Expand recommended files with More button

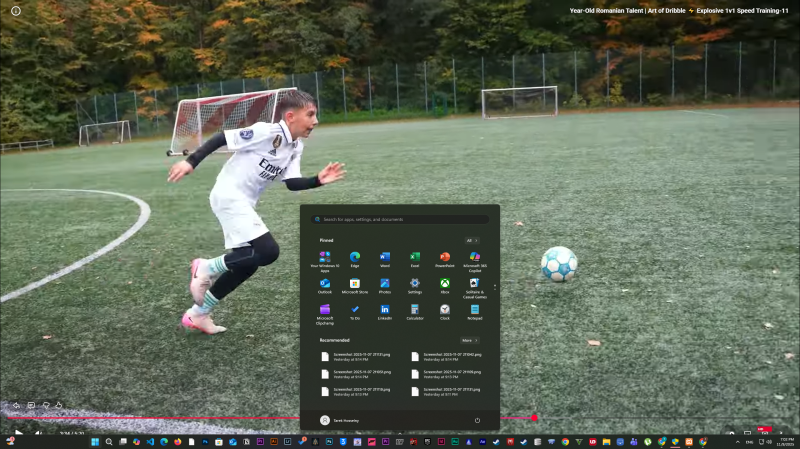pos(470,340)
